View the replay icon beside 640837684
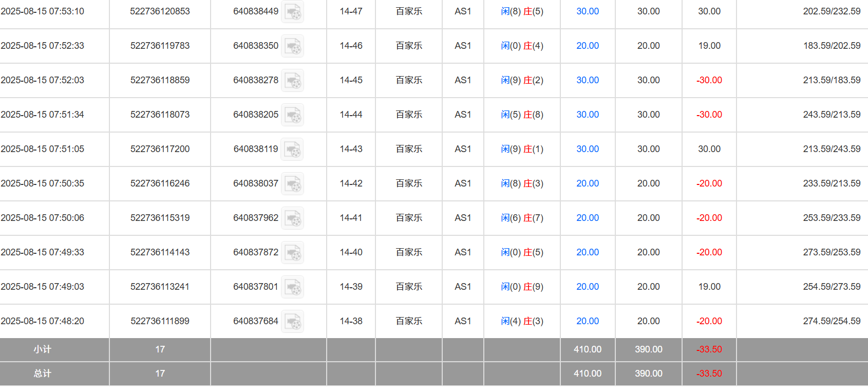Screen dimensions: 868x391 click(x=293, y=322)
